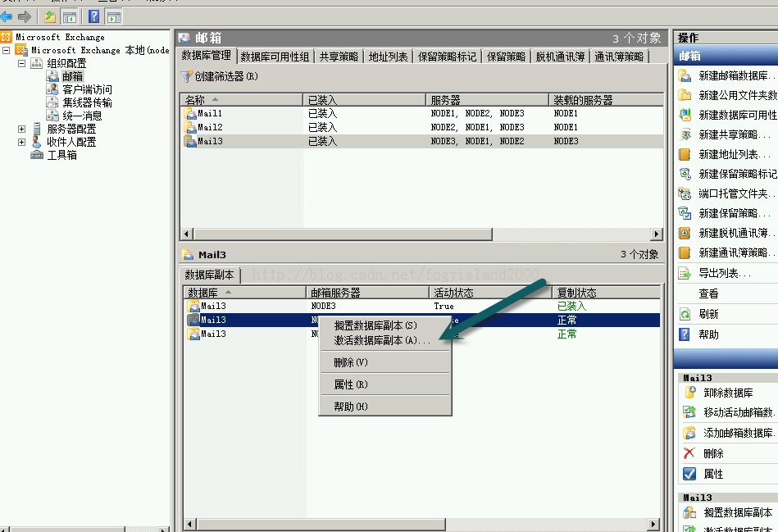The height and width of the screenshot is (532, 778).
Task: Sort by 装载的服务器 column header
Action: [x=606, y=100]
